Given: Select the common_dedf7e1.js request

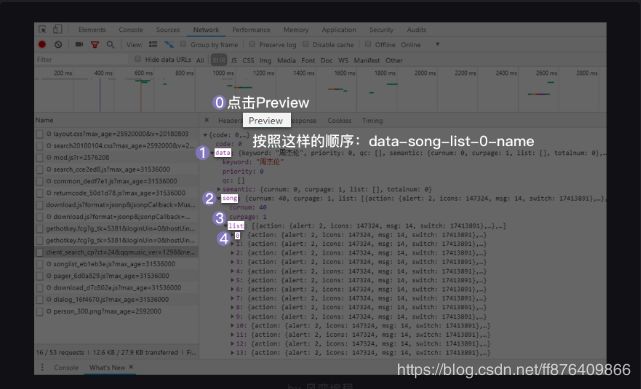Looking at the screenshot, I should [x=117, y=181].
